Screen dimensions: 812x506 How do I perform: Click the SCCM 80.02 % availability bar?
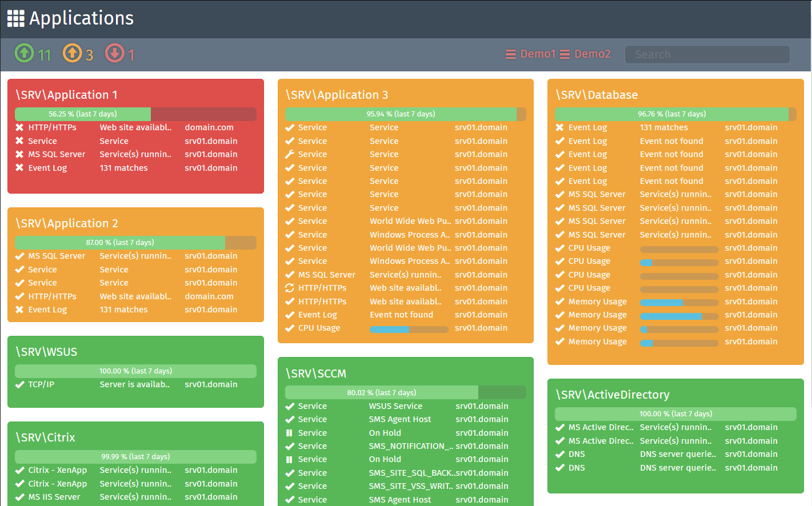pos(405,392)
